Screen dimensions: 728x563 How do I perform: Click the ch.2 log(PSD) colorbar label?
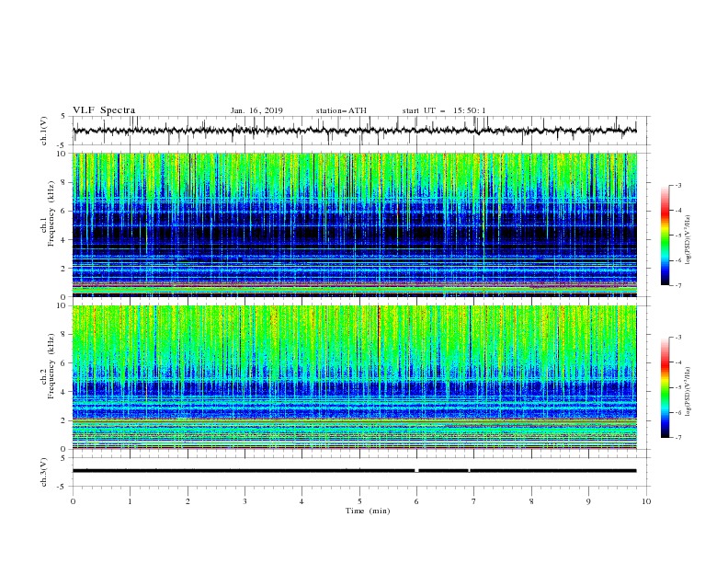[688, 391]
